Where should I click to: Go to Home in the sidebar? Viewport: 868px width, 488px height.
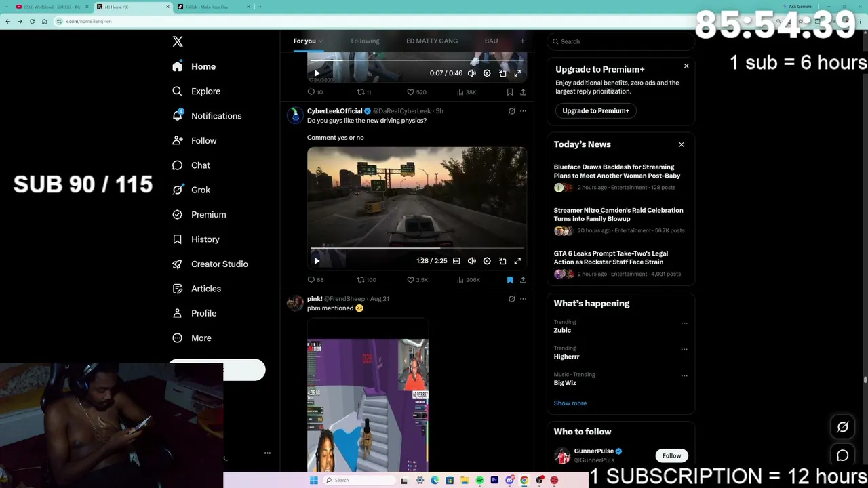point(194,66)
